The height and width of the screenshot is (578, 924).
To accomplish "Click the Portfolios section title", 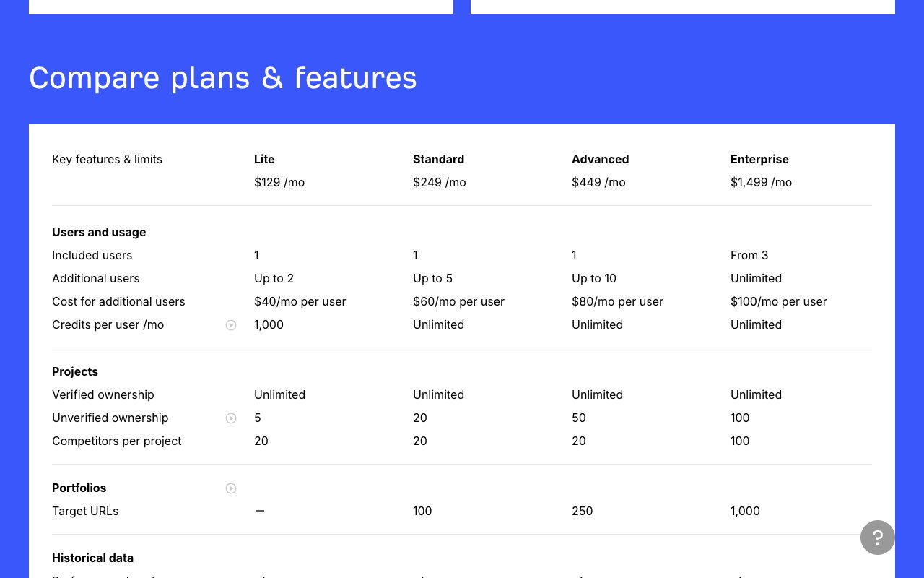I will click(x=79, y=488).
